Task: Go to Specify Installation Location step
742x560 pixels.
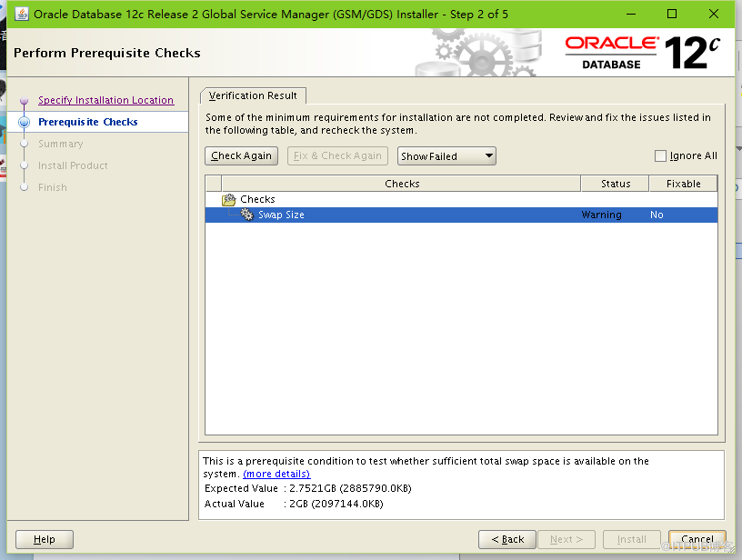Action: pyautogui.click(x=106, y=100)
